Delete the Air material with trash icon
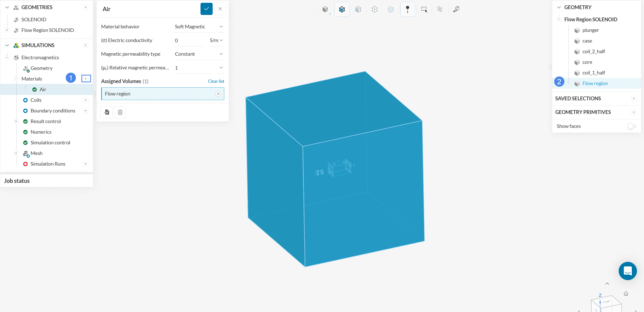This screenshot has height=312, width=644. click(x=120, y=112)
